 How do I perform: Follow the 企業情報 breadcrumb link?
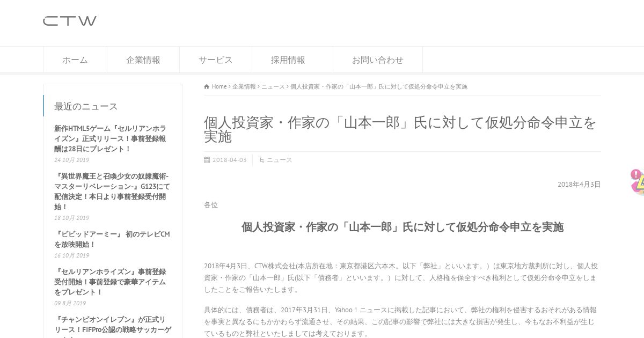(244, 86)
